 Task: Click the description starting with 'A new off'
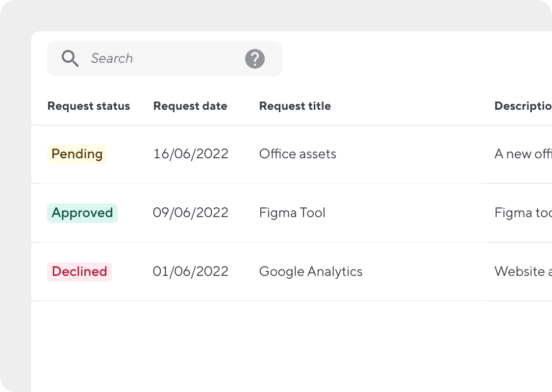522,154
